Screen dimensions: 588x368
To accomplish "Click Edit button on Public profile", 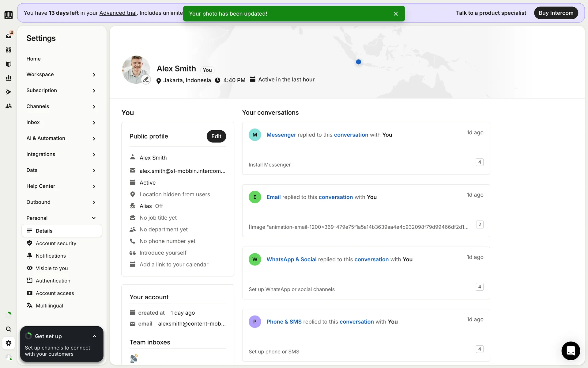I will click(x=216, y=136).
